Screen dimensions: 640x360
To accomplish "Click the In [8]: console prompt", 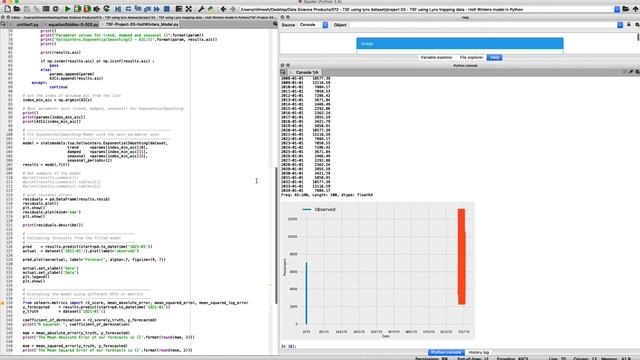I will (289, 346).
